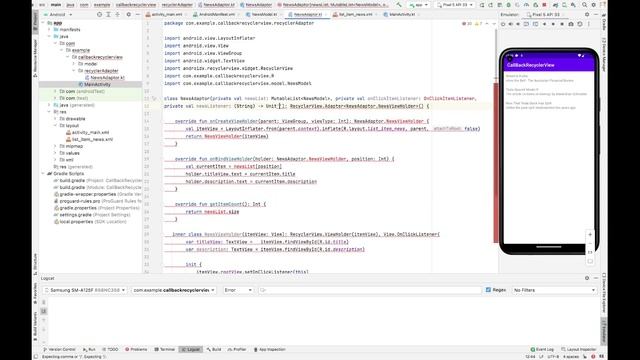Open the Search Everywhere magnifier icon

click(x=584, y=5)
